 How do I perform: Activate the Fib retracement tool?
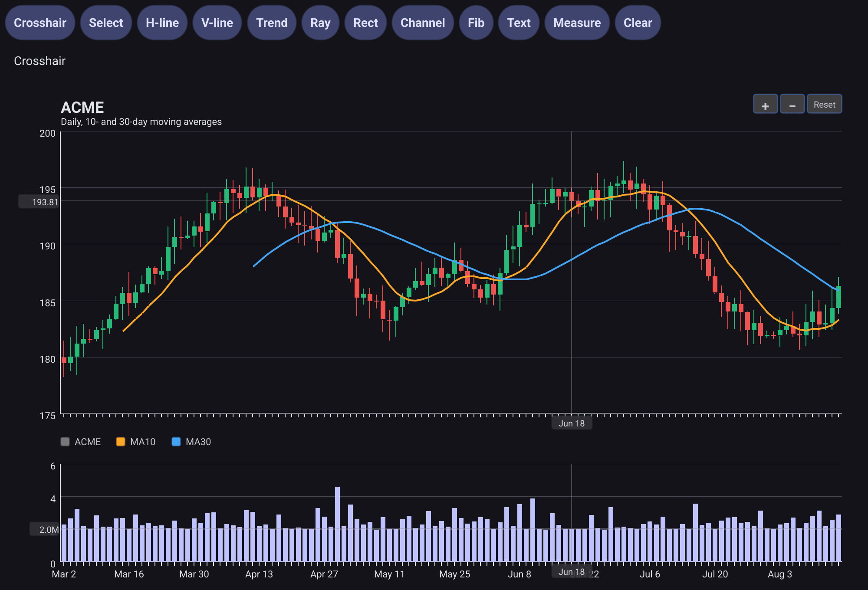[x=476, y=23]
